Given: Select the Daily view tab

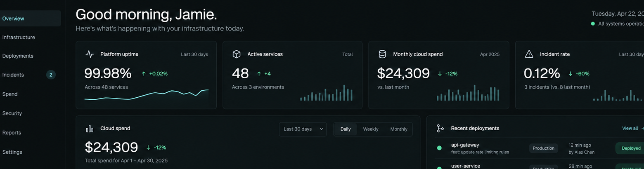Looking at the screenshot, I should 346,129.
